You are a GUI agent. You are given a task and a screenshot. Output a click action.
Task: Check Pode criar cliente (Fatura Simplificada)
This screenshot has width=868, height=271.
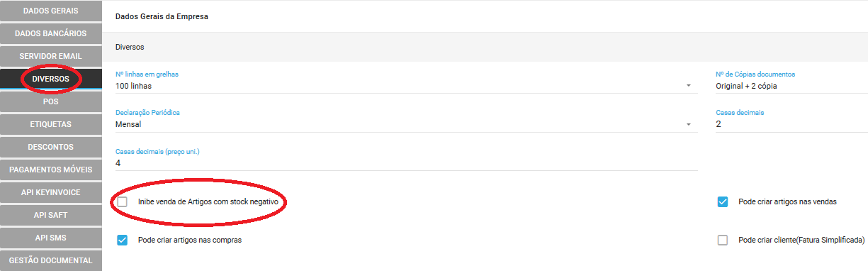point(723,240)
